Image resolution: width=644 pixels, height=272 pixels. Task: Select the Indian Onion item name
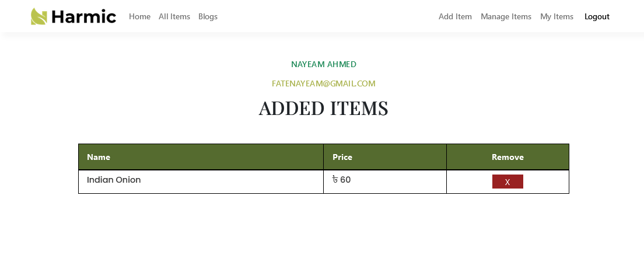(x=114, y=180)
